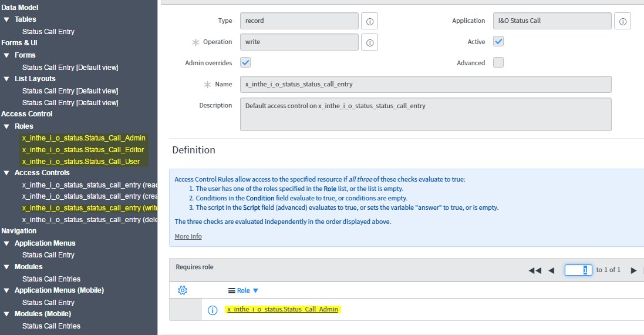Open the Requires role list gear settings
Screen dimensions: 644x335
(x=183, y=290)
